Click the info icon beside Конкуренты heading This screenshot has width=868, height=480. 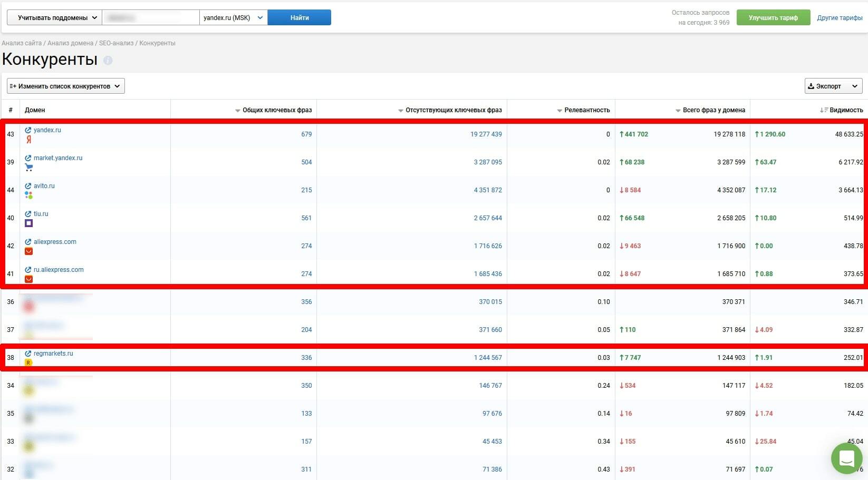[108, 61]
